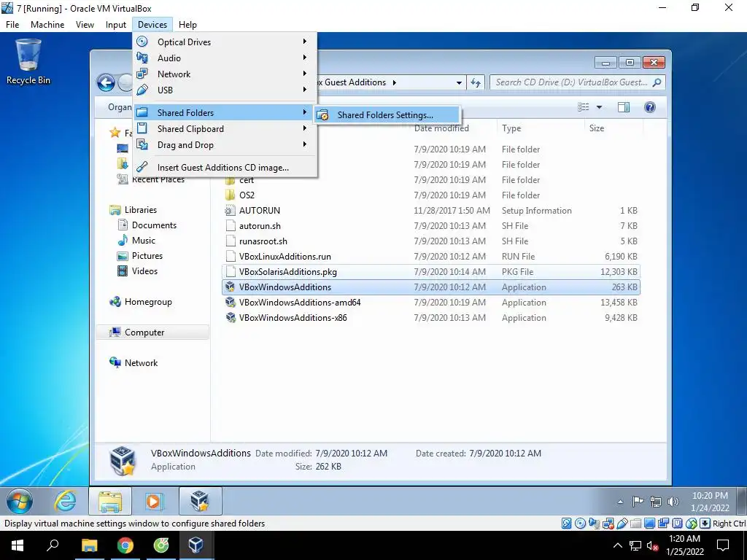Click the mouse integration status bar icon
Viewport: 747px width, 560px height.
(x=692, y=524)
